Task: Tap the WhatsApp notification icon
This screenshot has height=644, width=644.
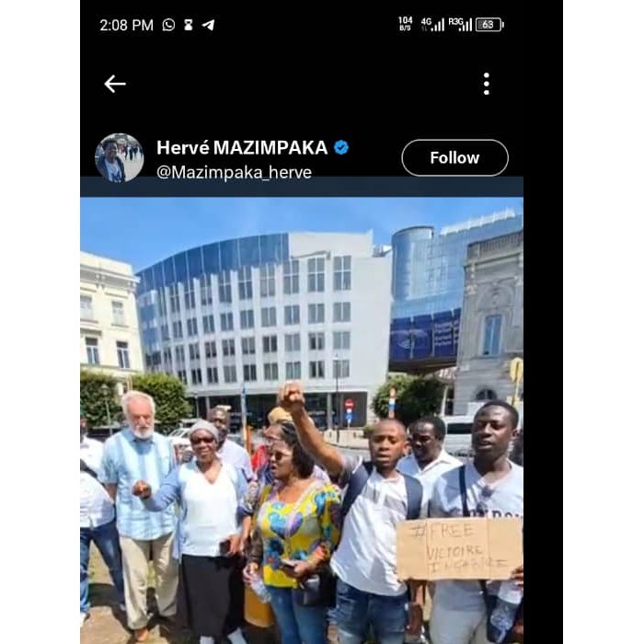Action: (168, 25)
